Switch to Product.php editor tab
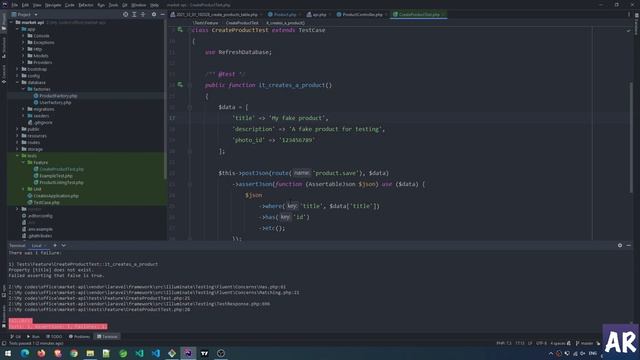This screenshot has width=640, height=360. [284, 14]
